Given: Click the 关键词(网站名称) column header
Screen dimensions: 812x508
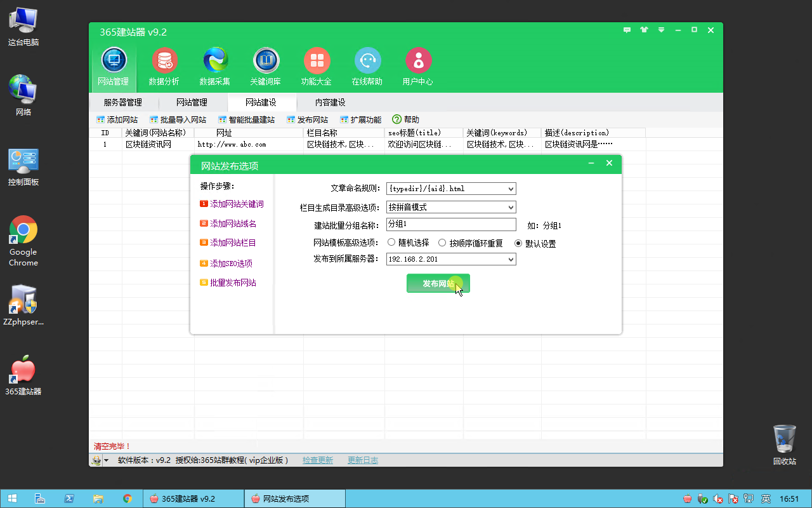Looking at the screenshot, I should (158, 133).
